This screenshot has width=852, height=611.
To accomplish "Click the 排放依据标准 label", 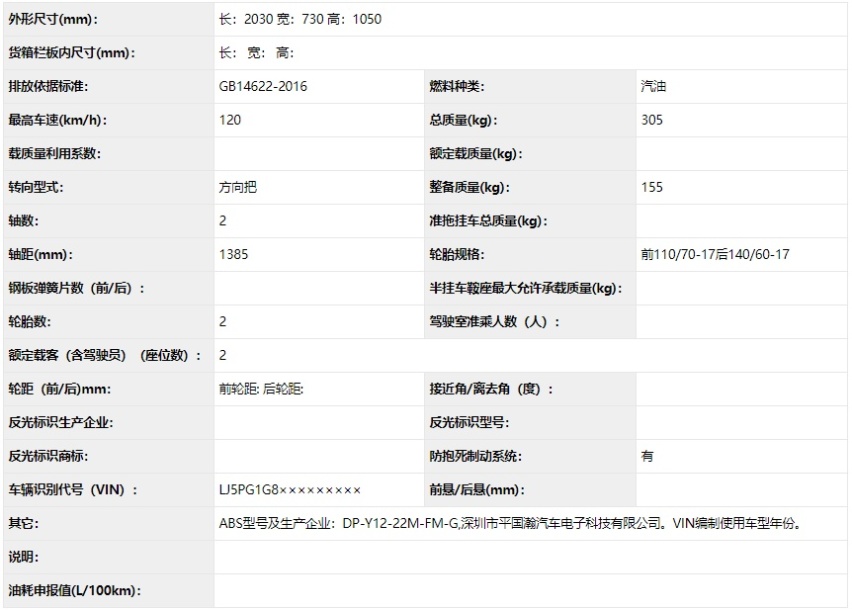I will point(48,86).
